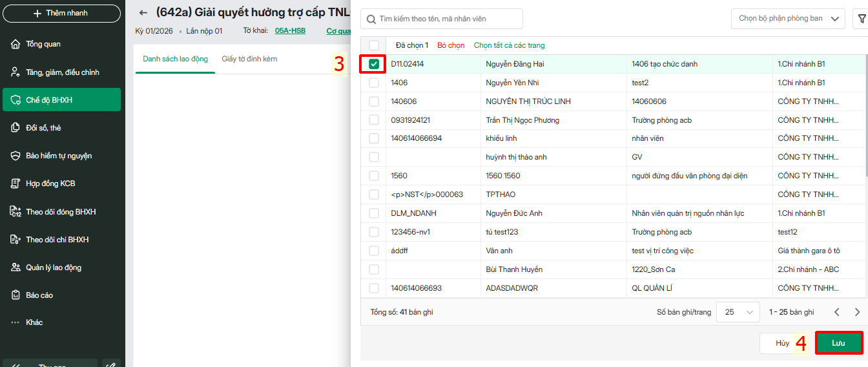The image size is (868, 367).
Task: Open Hợp đồng KCB document icon
Action: point(16,183)
